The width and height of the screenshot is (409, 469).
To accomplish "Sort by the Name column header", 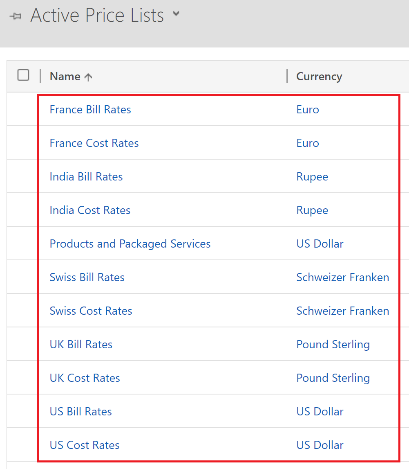I will pos(65,76).
